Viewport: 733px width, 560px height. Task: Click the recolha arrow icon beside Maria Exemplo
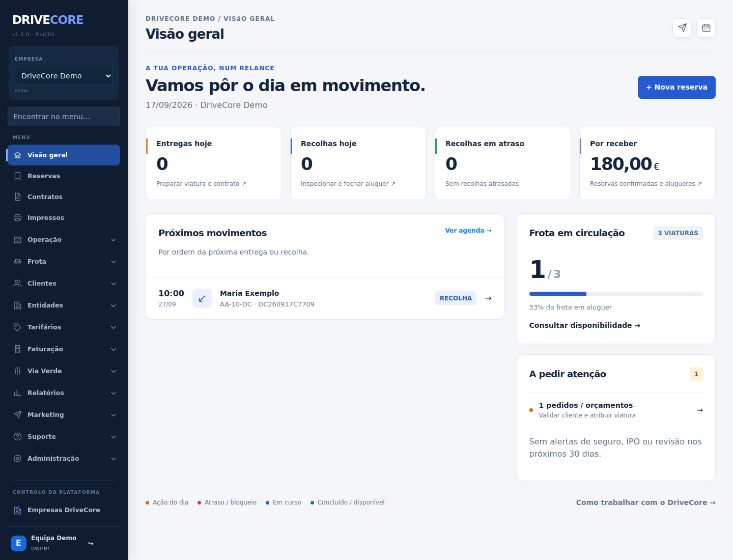click(202, 298)
